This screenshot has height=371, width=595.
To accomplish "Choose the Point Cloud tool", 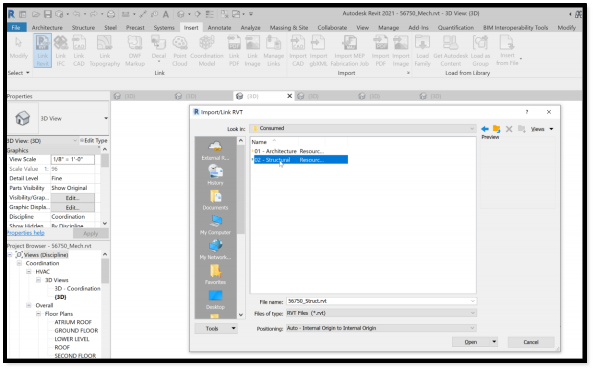I will tap(180, 51).
